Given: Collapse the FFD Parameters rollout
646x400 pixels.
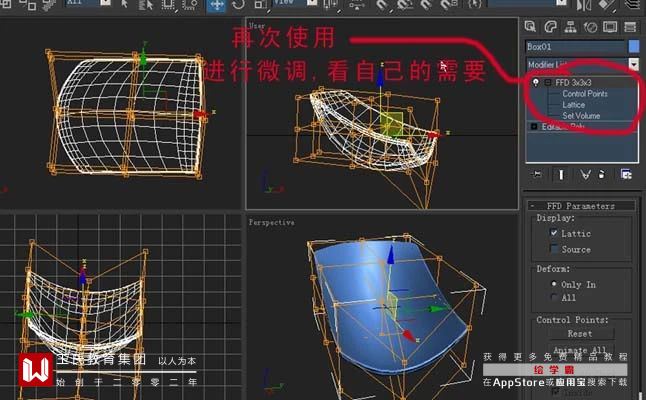Looking at the screenshot, I should [581, 206].
